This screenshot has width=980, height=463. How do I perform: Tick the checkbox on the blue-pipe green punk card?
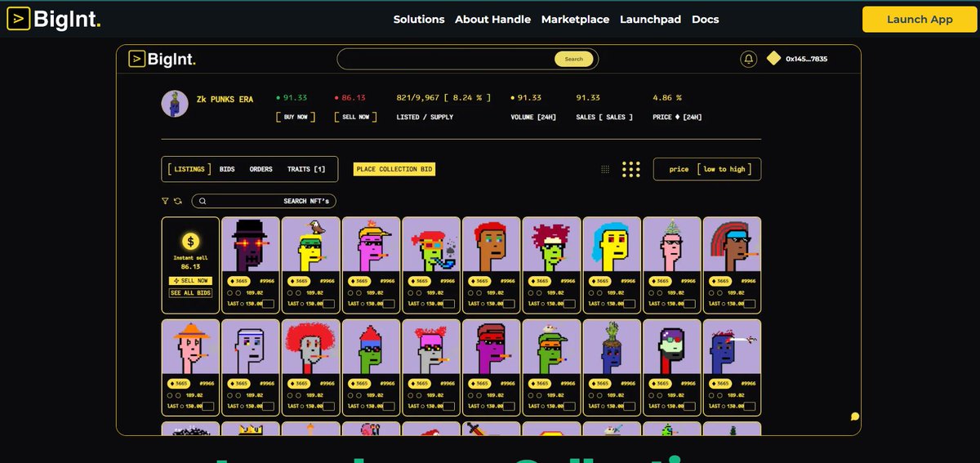pyautogui.click(x=448, y=303)
